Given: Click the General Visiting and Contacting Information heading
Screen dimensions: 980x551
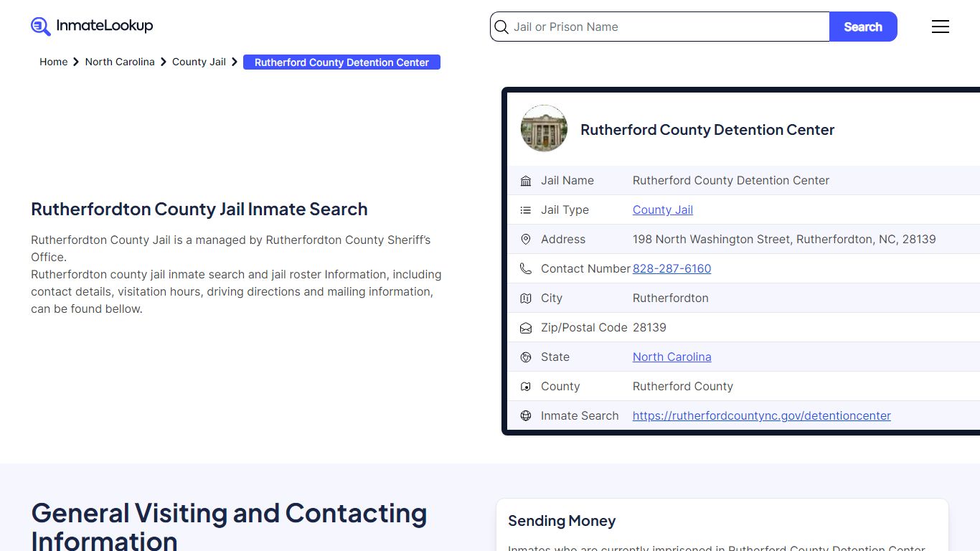Looking at the screenshot, I should 229,526.
